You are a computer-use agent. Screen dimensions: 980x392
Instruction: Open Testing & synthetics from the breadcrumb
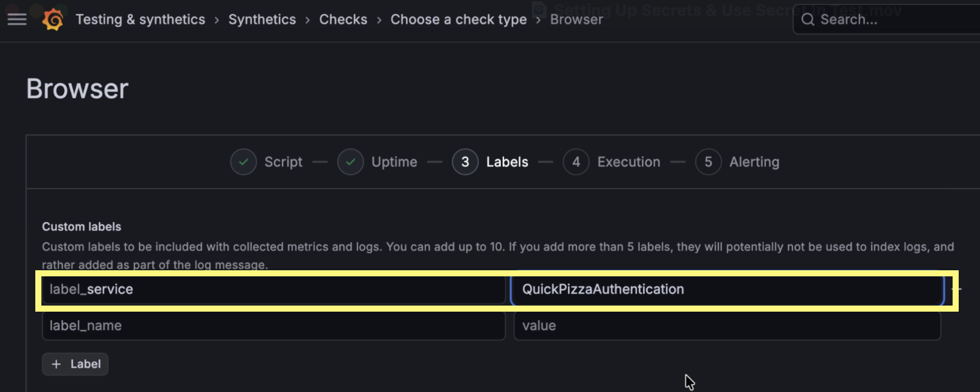coord(140,19)
